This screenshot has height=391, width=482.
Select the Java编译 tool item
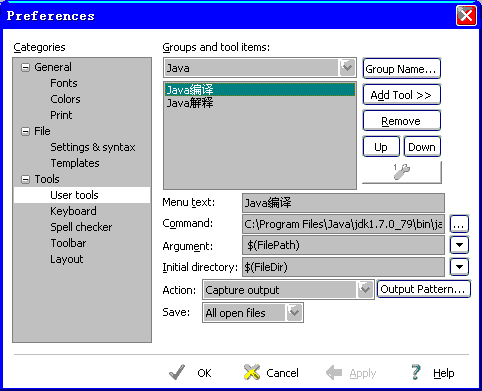pos(260,90)
